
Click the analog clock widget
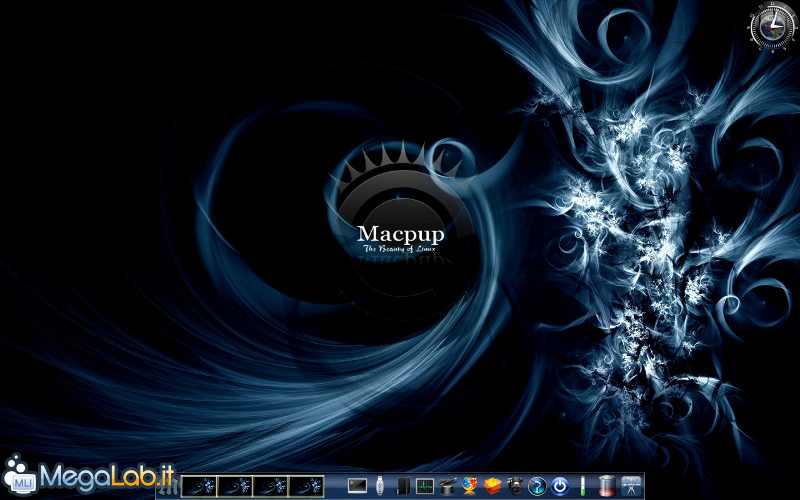click(x=771, y=25)
